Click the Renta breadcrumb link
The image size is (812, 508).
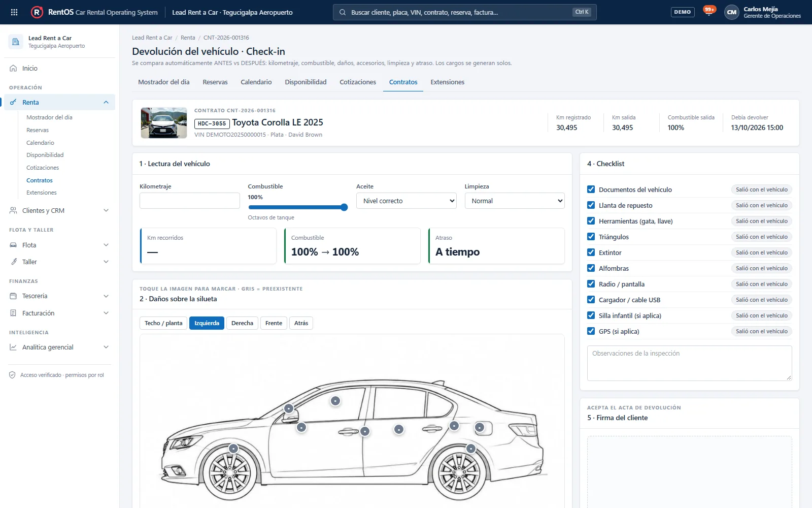point(188,38)
